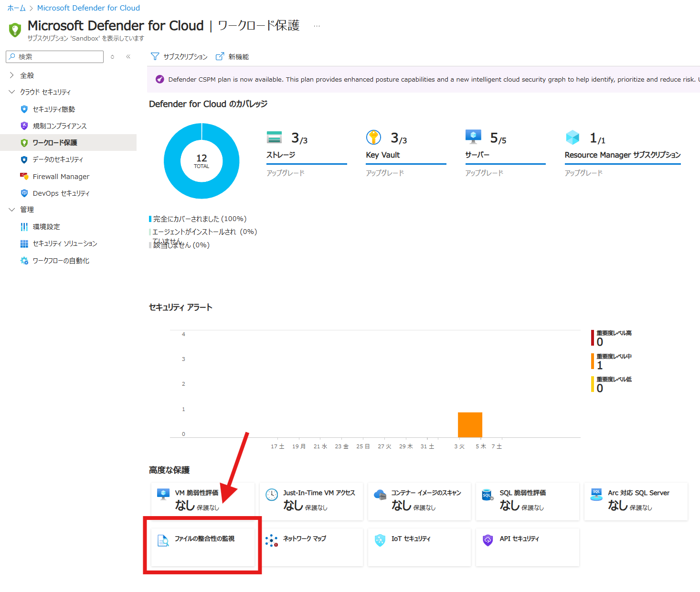The height and width of the screenshot is (592, 700).
Task: Click アップグレード under ストレージ
Action: [286, 173]
